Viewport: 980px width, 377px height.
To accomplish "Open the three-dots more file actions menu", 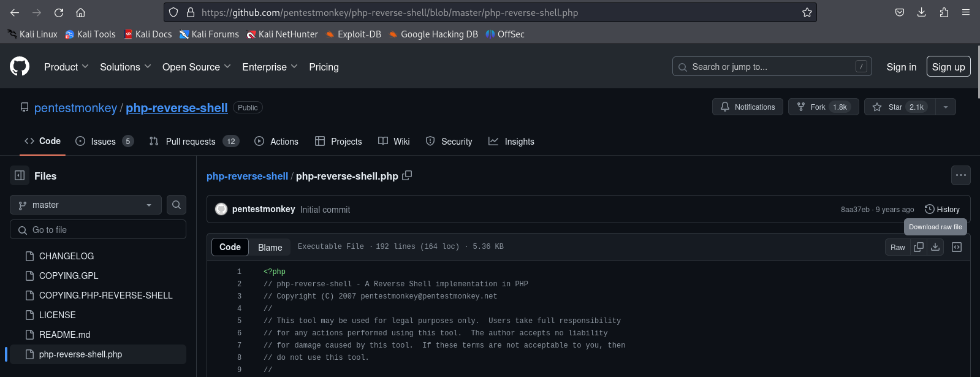I will pyautogui.click(x=961, y=175).
